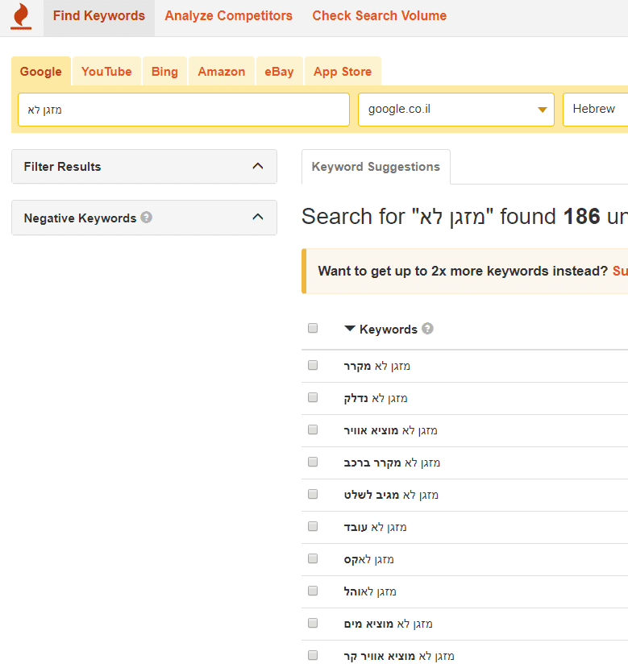The width and height of the screenshot is (628, 672).
Task: Open Check Search Volume
Action: pos(380,16)
